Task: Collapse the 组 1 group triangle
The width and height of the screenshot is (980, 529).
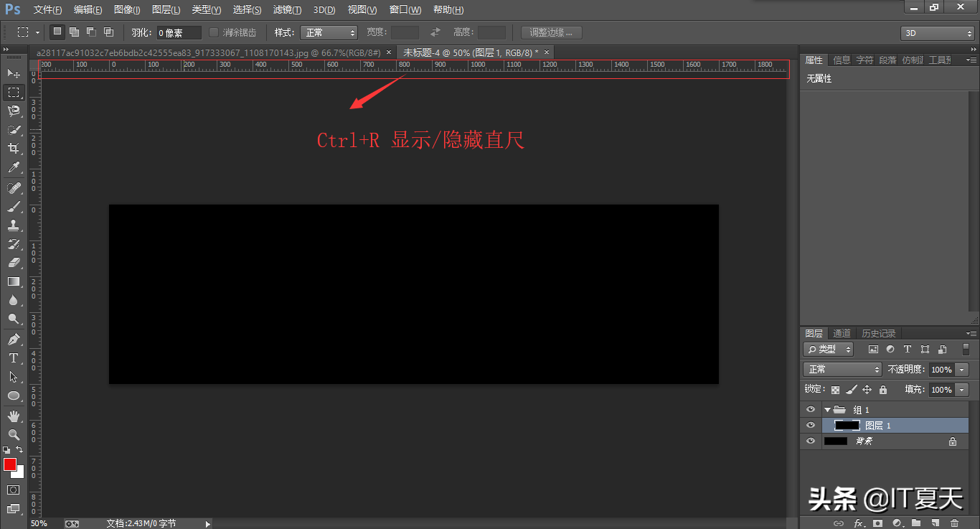Action: pos(827,410)
